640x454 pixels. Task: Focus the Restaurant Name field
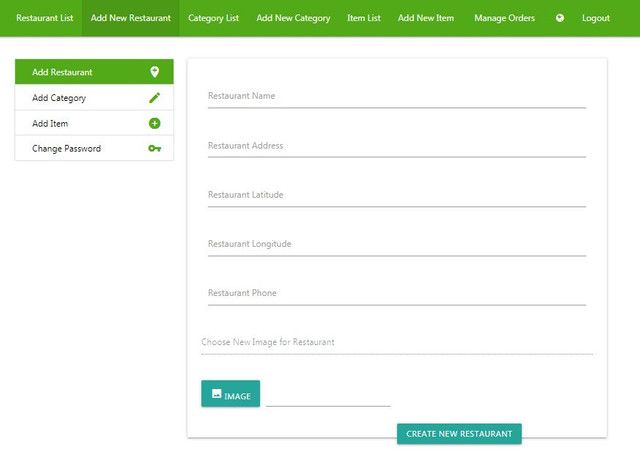(x=396, y=96)
